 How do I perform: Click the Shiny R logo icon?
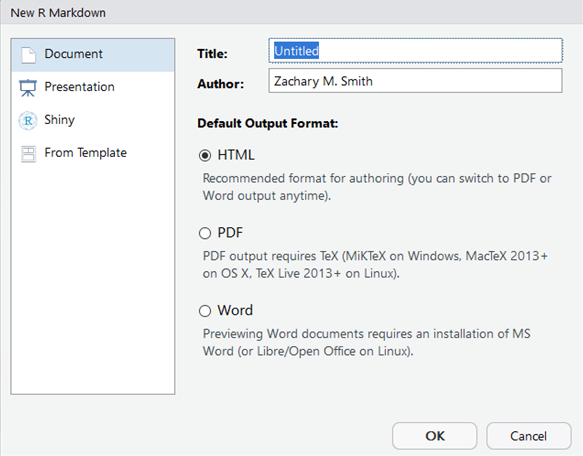[x=28, y=121]
